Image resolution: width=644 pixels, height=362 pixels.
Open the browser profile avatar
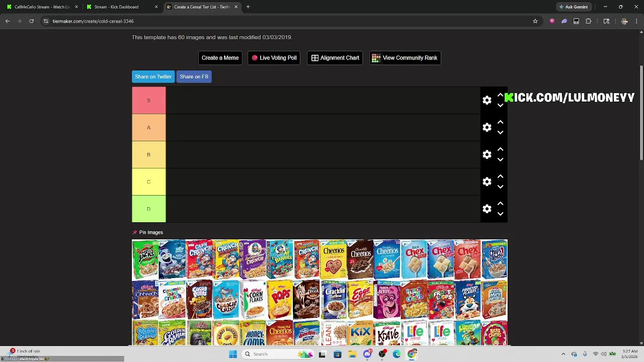click(x=624, y=21)
